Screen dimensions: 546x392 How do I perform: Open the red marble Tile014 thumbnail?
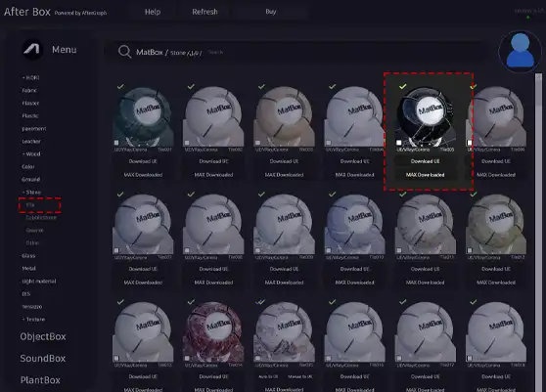[x=214, y=331]
